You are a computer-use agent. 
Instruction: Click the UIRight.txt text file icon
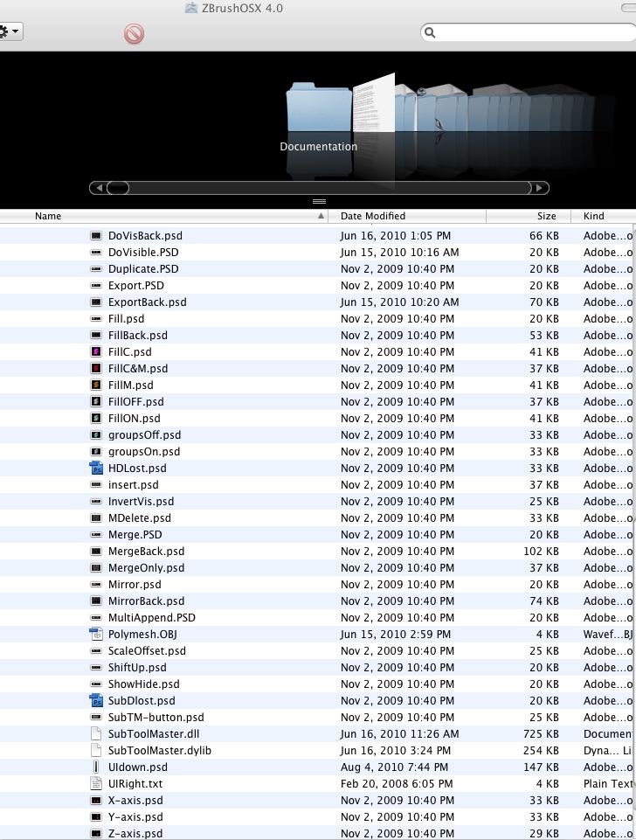[x=96, y=784]
